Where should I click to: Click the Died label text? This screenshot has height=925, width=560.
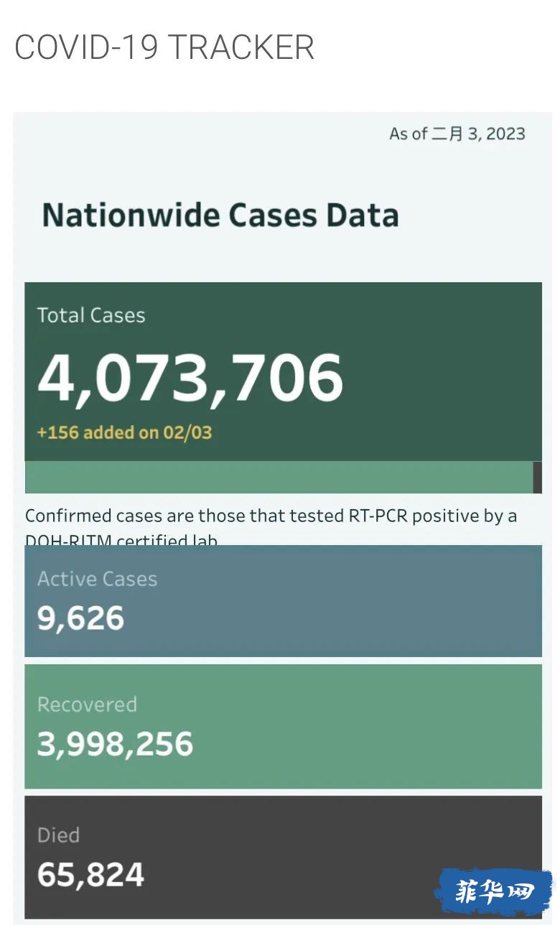[58, 835]
